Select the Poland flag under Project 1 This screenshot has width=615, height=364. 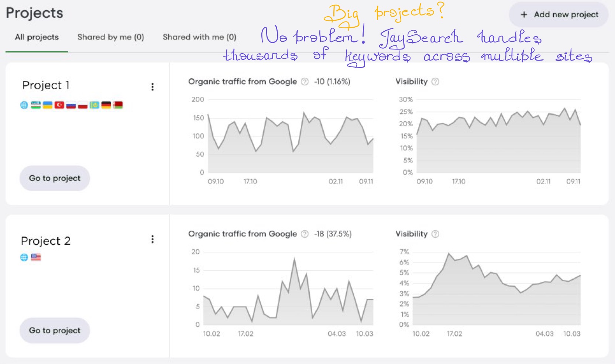coord(83,104)
